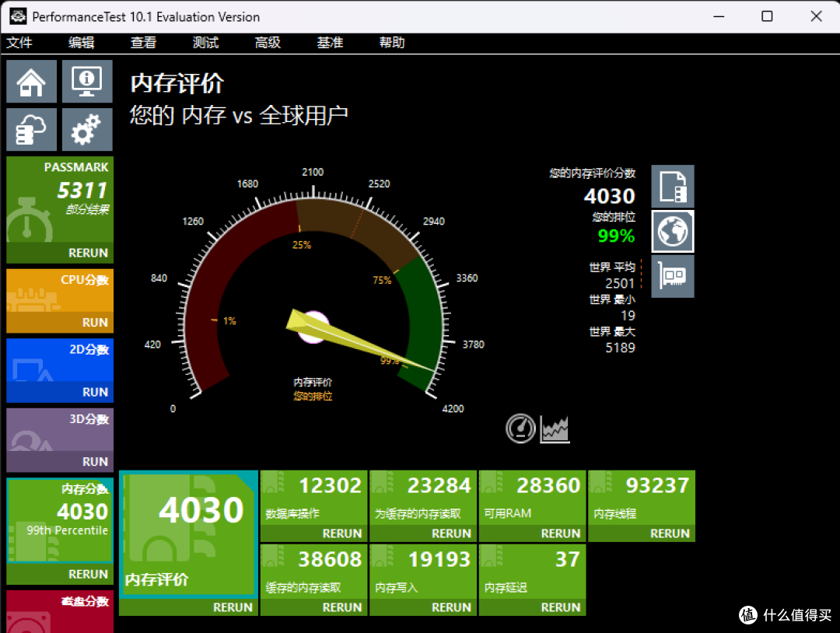Switch to the line chart distribution view
840x633 pixels.
point(555,429)
